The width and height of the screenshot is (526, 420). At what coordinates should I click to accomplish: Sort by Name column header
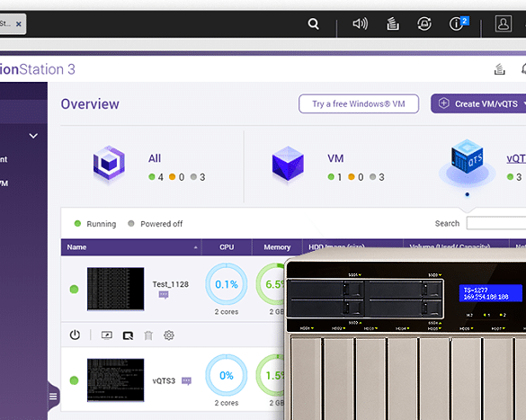(131, 247)
